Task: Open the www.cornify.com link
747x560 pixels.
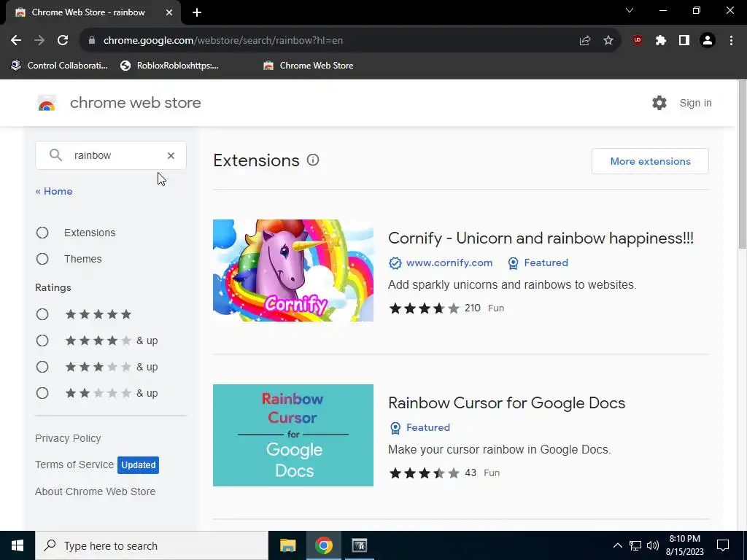Action: coord(449,262)
